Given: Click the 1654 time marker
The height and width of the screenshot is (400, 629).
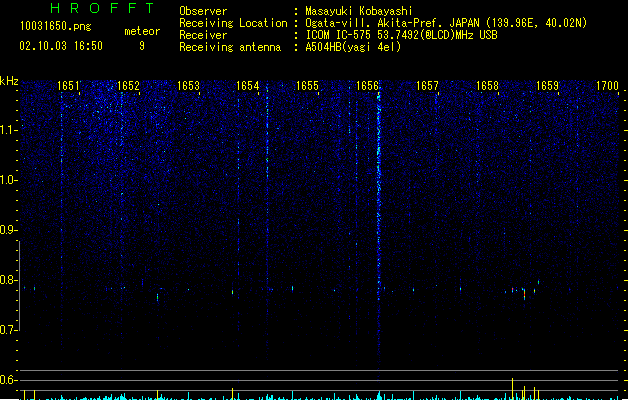Looking at the screenshot, I should tap(248, 85).
